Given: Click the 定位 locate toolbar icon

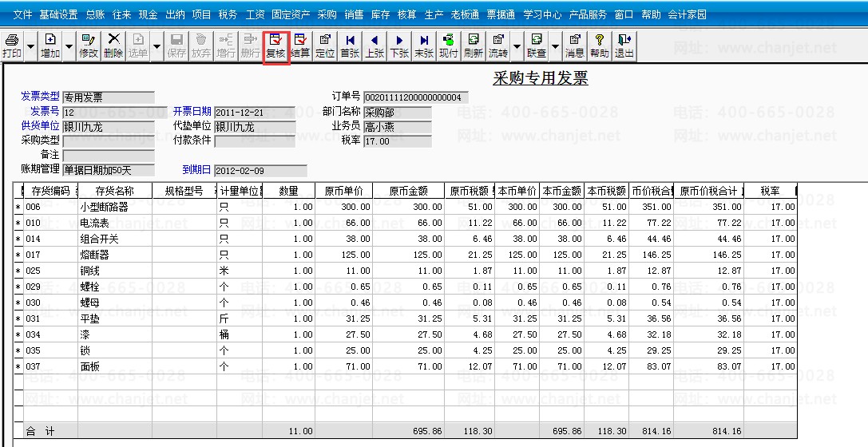Looking at the screenshot, I should [325, 46].
